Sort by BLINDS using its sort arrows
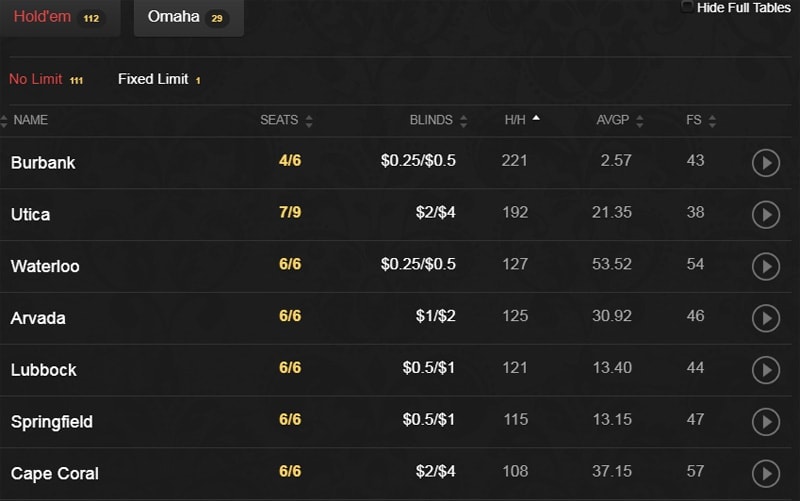 [463, 121]
